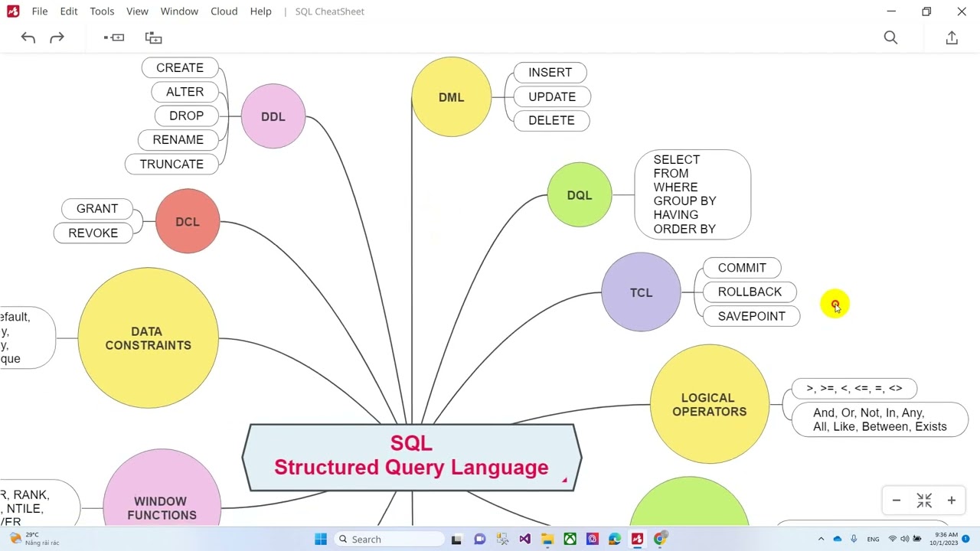The height and width of the screenshot is (551, 980).
Task: Click the CREATE subtopic
Action: (180, 68)
